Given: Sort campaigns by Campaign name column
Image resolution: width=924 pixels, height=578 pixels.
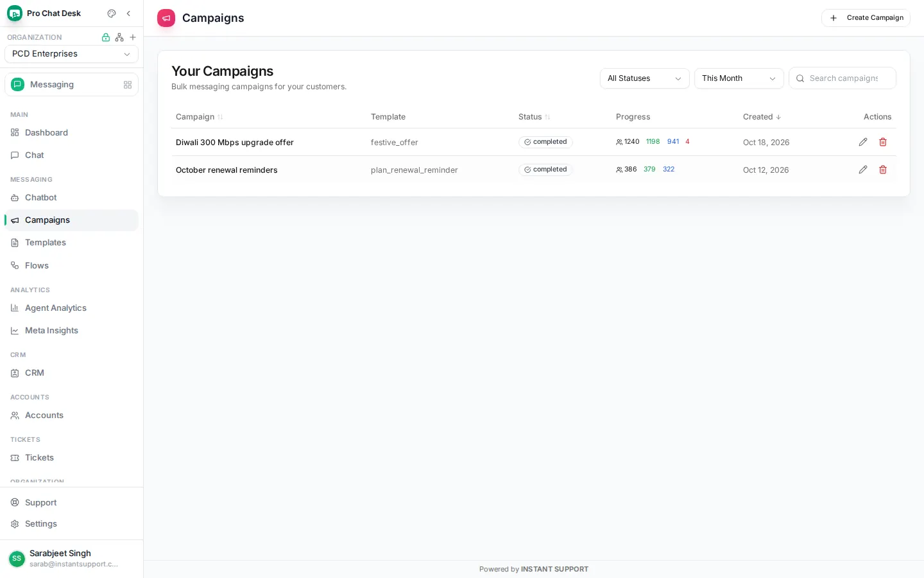Looking at the screenshot, I should 200,117.
